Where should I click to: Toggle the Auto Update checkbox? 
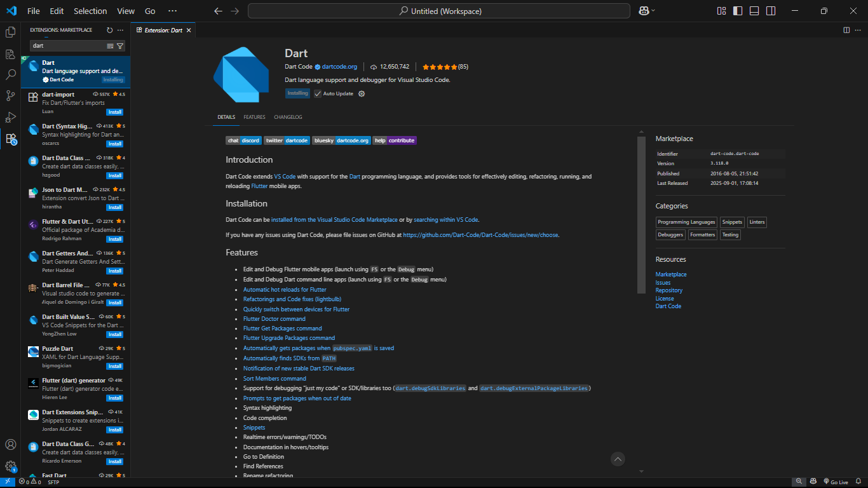(x=318, y=93)
